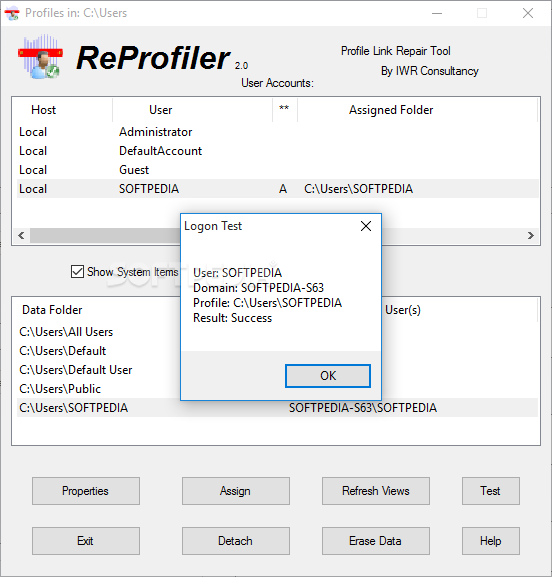Click the ReProfiler logo icon in the header
Image resolution: width=552 pixels, height=577 pixels.
(x=40, y=57)
